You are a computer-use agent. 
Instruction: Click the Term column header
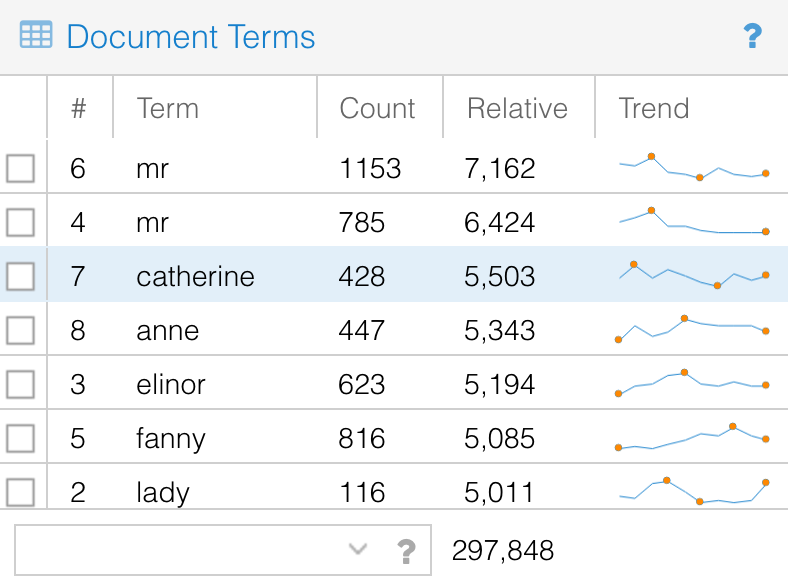click(167, 108)
